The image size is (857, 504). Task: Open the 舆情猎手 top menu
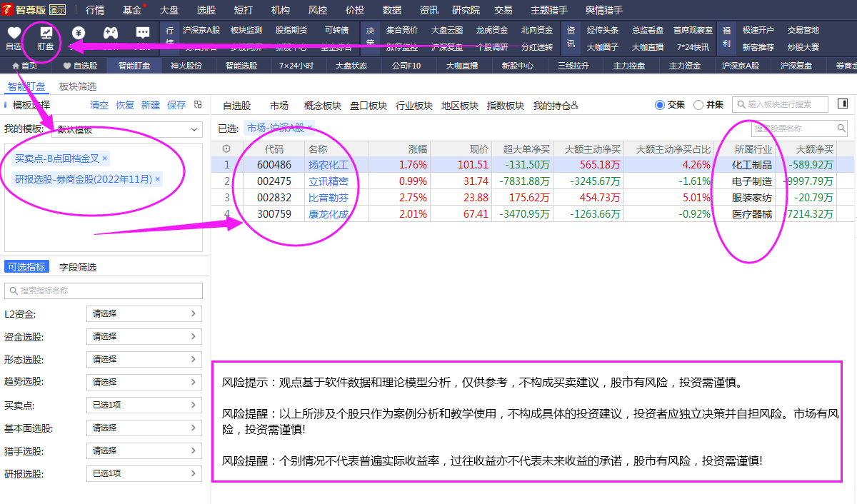pos(604,10)
